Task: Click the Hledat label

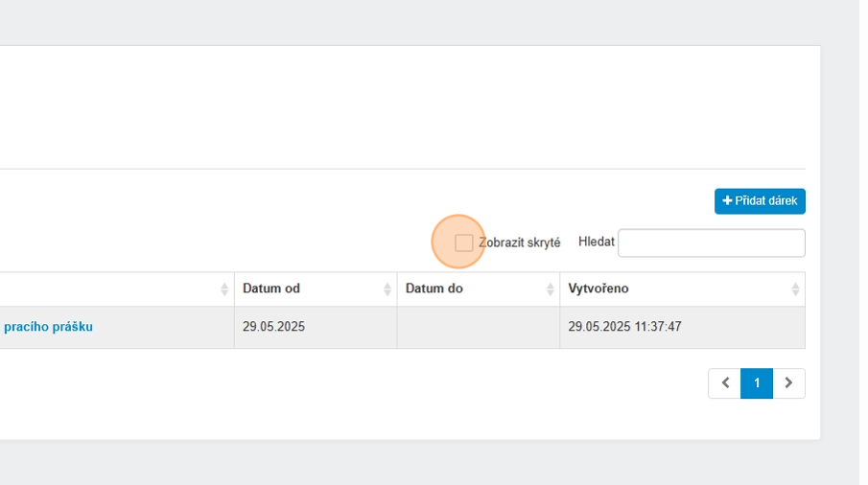Action: [597, 242]
